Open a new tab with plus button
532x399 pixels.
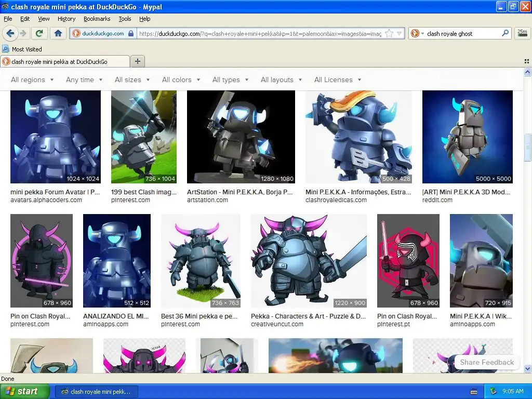pyautogui.click(x=137, y=61)
